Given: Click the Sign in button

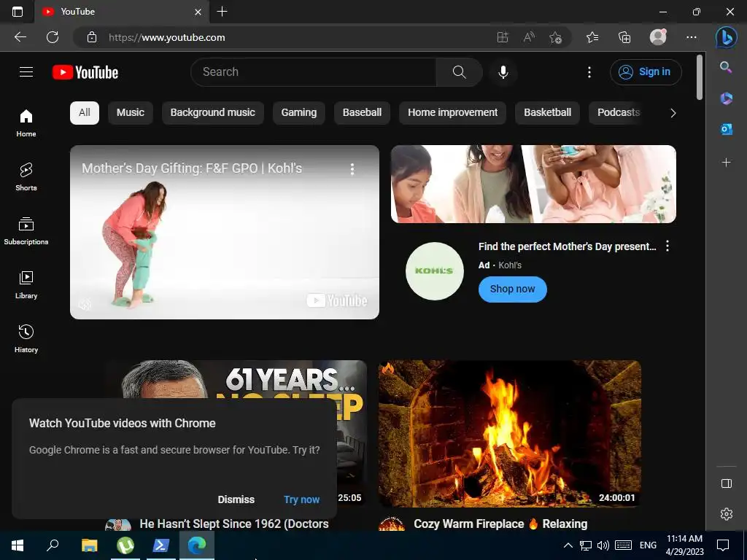Looking at the screenshot, I should click(x=646, y=72).
